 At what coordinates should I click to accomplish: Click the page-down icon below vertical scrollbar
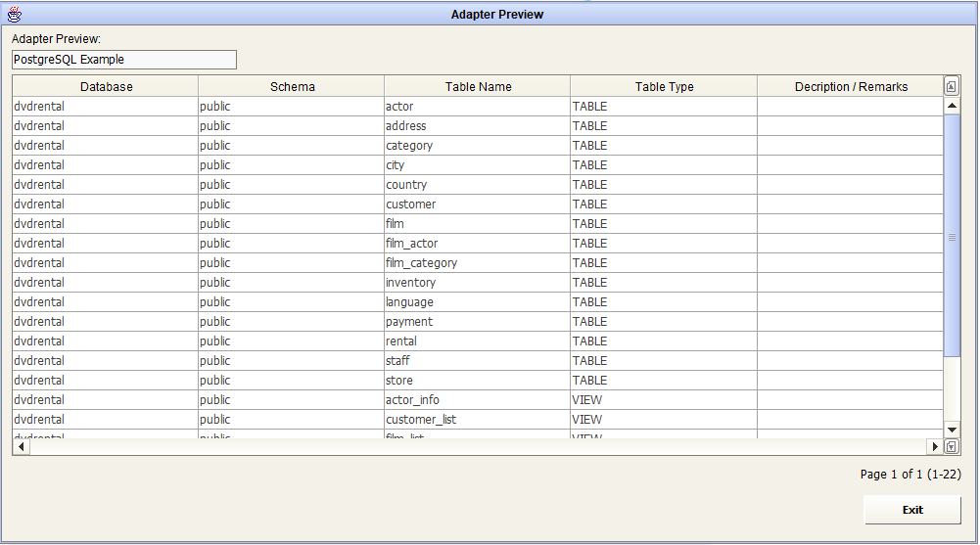[x=952, y=446]
